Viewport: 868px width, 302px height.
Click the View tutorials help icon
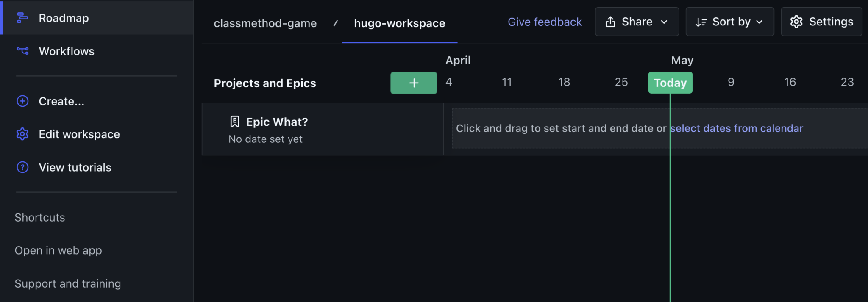point(22,167)
